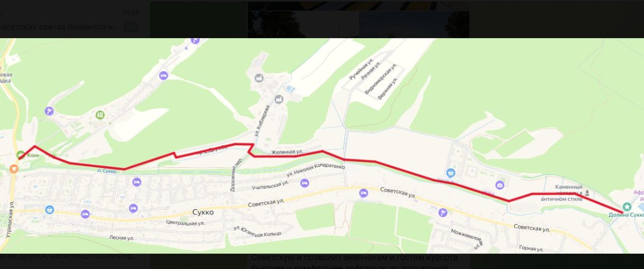The height and width of the screenshot is (269, 644).
Task: Click the hotel bed icon near the northern road
Action: (x=163, y=76)
